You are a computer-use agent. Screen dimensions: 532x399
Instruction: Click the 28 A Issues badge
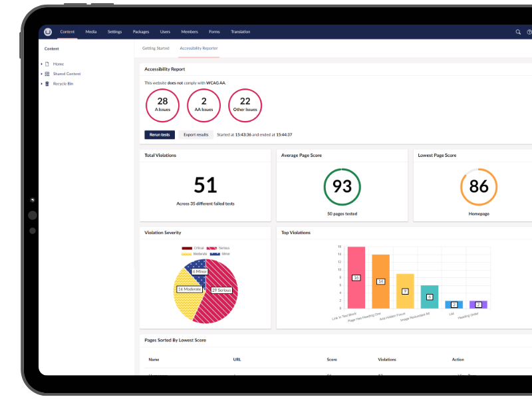(162, 105)
